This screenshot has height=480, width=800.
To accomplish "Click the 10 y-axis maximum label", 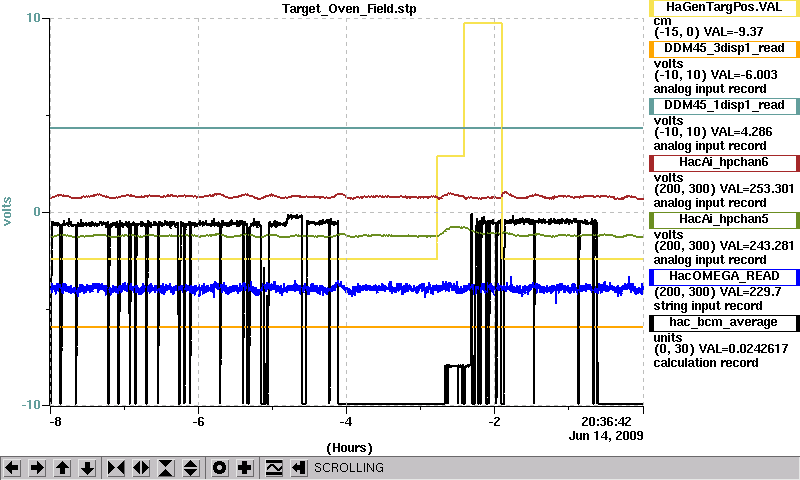I will point(33,18).
